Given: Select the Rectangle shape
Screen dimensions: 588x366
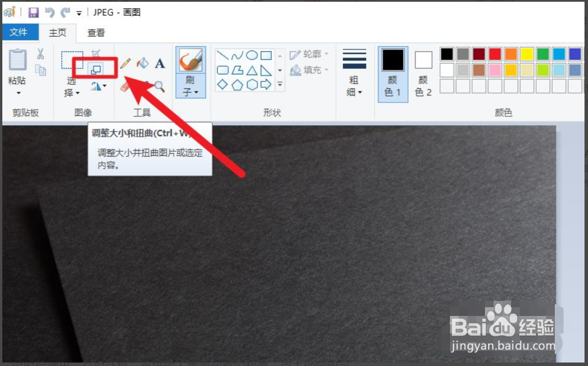Looking at the screenshot, I should (266, 55).
